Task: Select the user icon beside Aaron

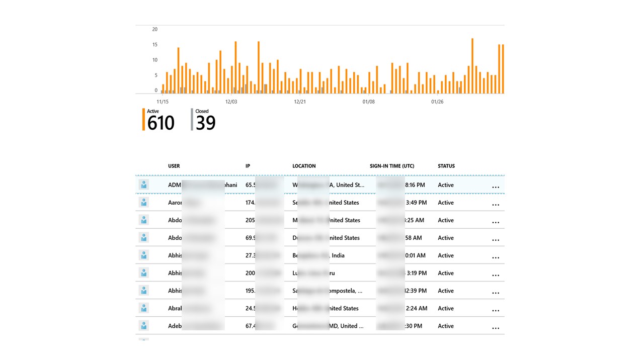Action: pos(144,202)
